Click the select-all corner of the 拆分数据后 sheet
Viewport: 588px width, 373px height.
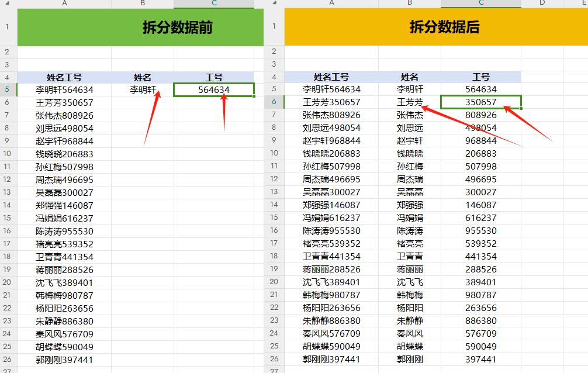point(275,2)
